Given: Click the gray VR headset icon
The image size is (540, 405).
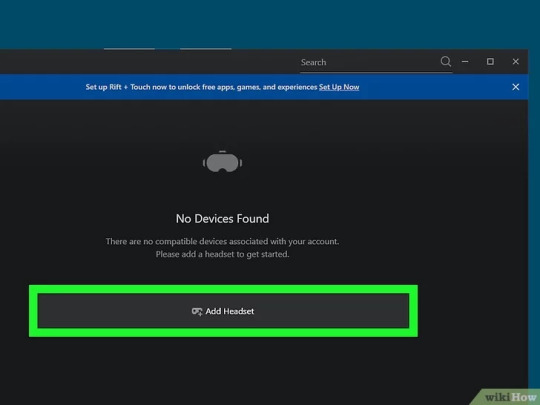Looking at the screenshot, I should (x=222, y=162).
